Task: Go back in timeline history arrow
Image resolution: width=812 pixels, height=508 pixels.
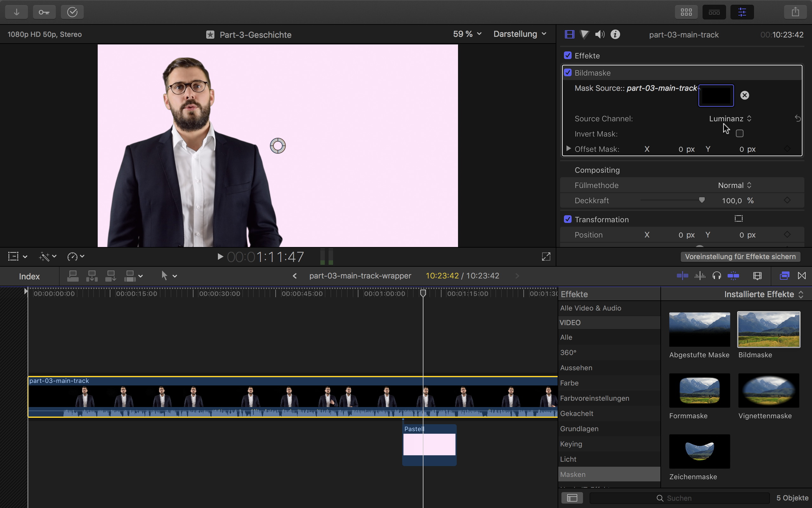Action: click(295, 276)
